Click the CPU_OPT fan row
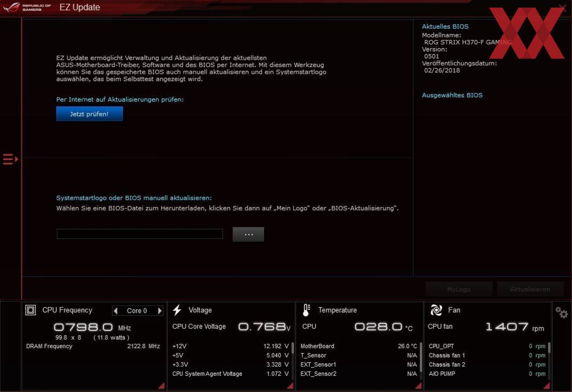The image size is (572, 392). tap(487, 346)
